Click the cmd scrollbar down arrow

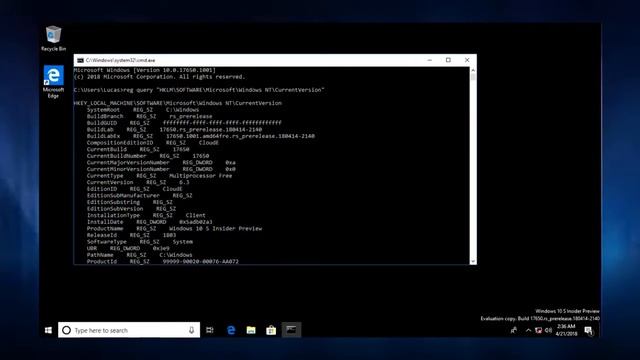coord(473,261)
